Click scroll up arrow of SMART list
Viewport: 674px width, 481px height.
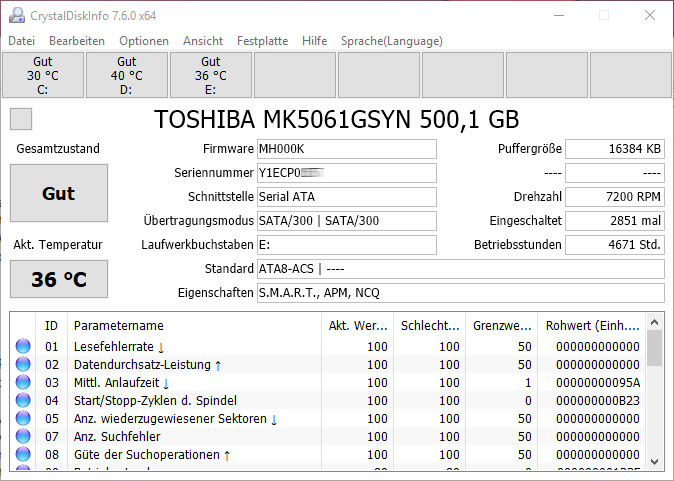[655, 322]
